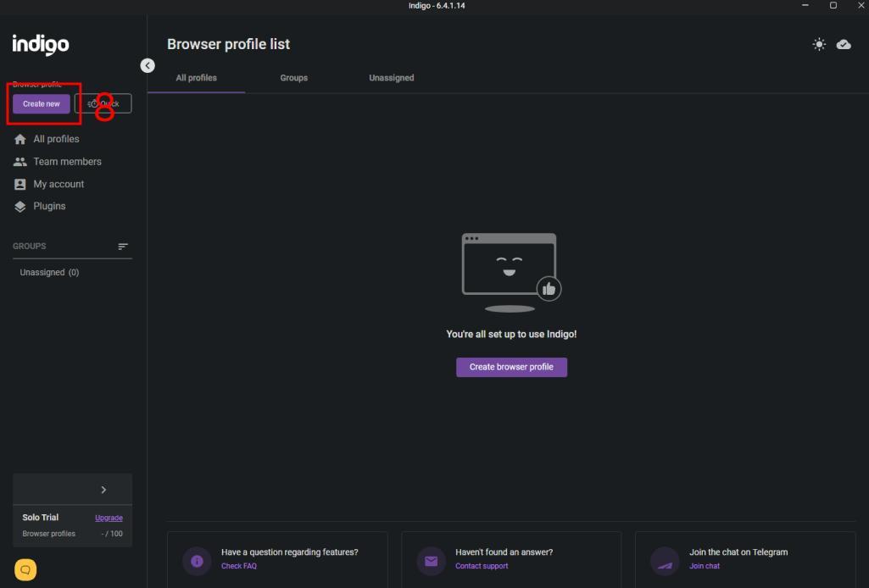Click the envelope icon for contact support
The width and height of the screenshot is (869, 588).
coord(431,561)
